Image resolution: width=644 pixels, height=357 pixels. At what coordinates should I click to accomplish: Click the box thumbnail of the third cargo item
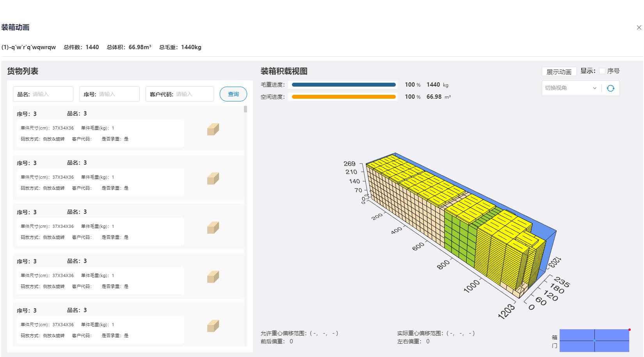coord(213,227)
